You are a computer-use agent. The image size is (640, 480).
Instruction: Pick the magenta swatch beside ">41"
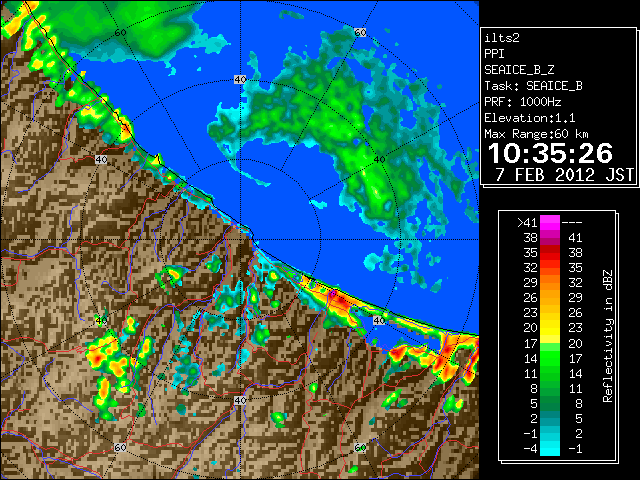coord(550,222)
